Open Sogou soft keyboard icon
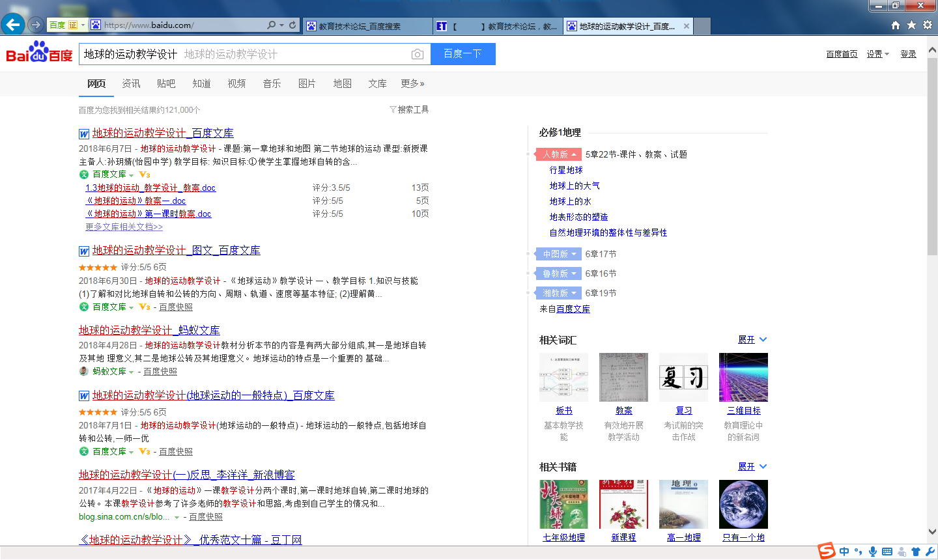 pos(887,552)
